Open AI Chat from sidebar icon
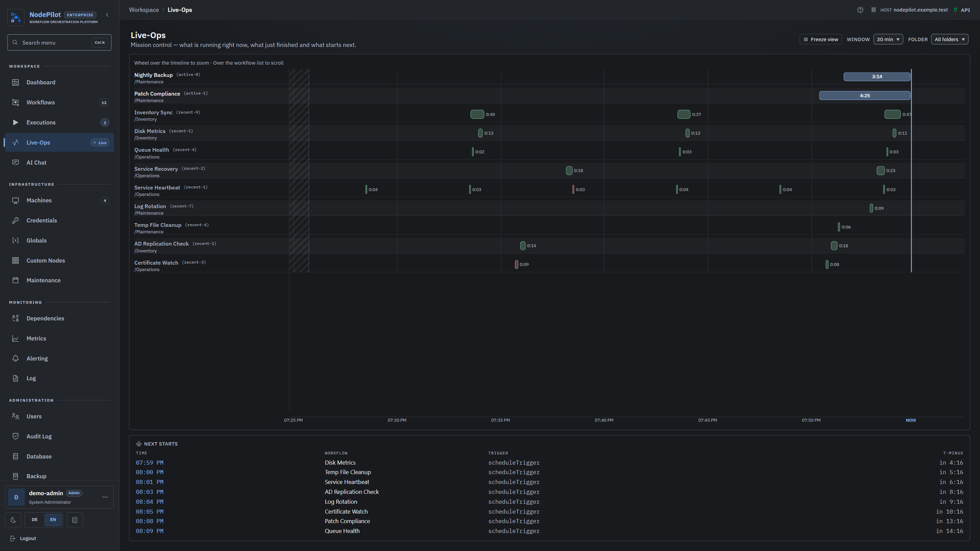This screenshot has width=980, height=551. pos(16,163)
